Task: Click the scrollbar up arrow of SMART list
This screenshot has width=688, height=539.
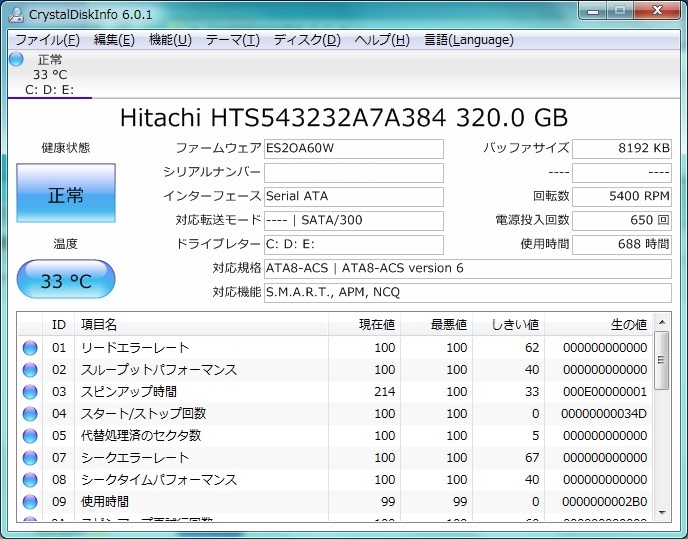Action: click(x=662, y=323)
